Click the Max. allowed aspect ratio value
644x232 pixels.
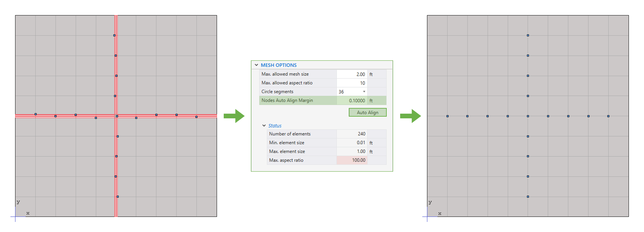[352, 83]
